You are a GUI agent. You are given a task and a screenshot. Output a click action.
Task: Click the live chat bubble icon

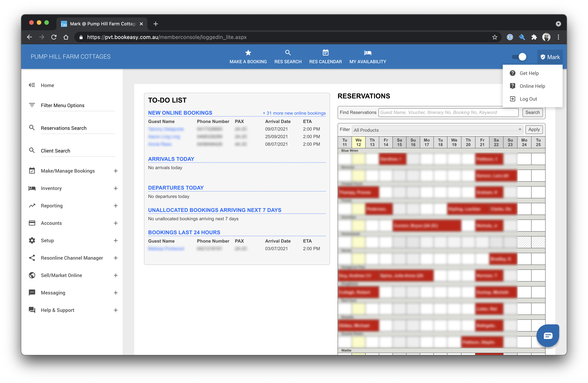click(x=549, y=335)
